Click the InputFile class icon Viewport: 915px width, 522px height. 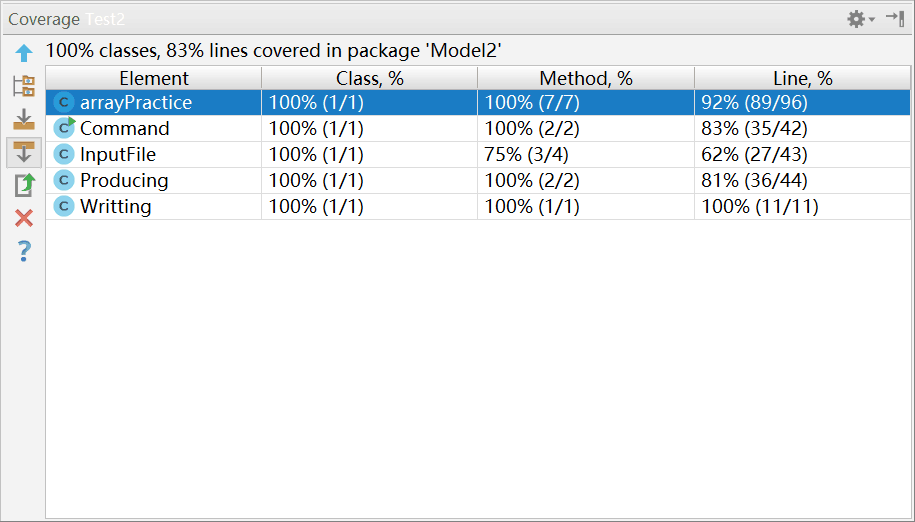(x=64, y=155)
